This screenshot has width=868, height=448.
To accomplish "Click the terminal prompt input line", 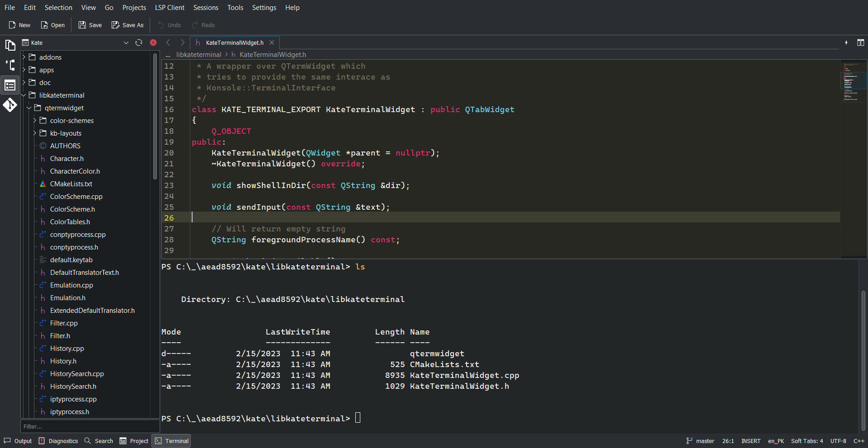I will pos(358,418).
